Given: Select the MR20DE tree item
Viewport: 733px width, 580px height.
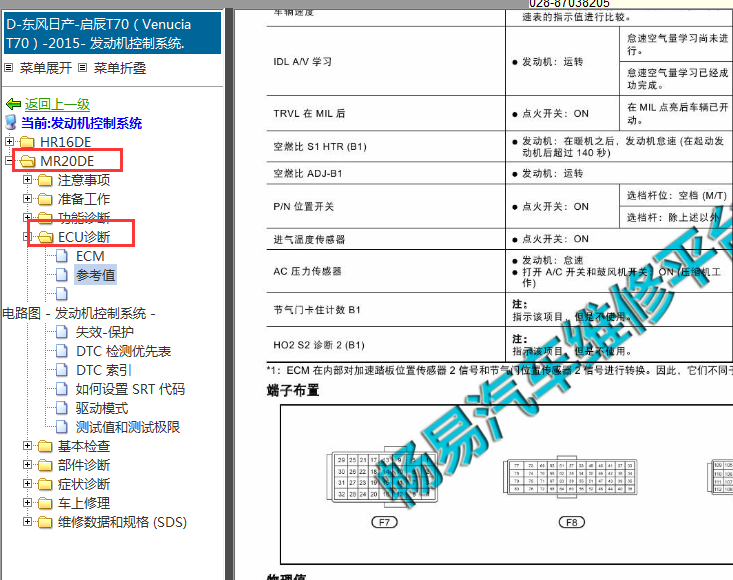Looking at the screenshot, I should click(67, 161).
